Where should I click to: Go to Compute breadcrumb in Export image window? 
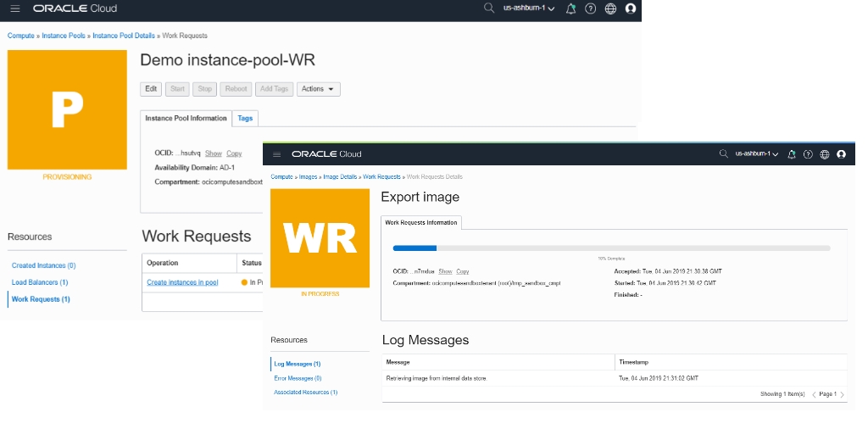tap(281, 177)
